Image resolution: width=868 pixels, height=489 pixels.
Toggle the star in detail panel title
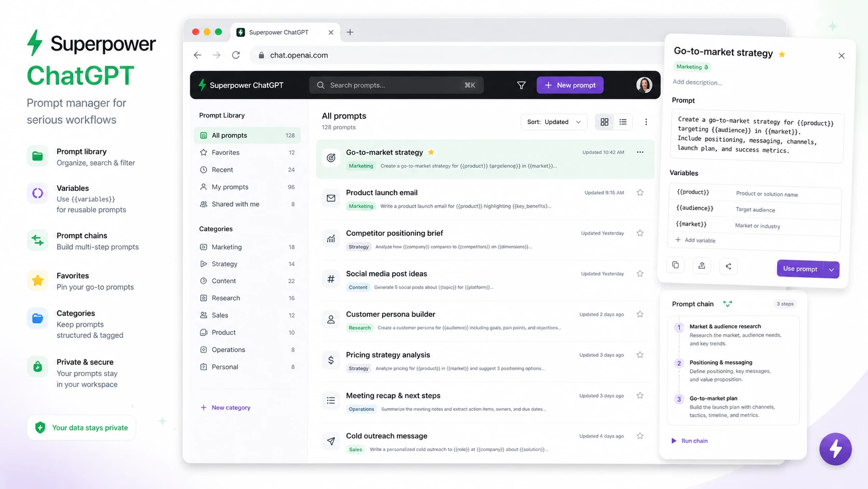click(x=782, y=54)
